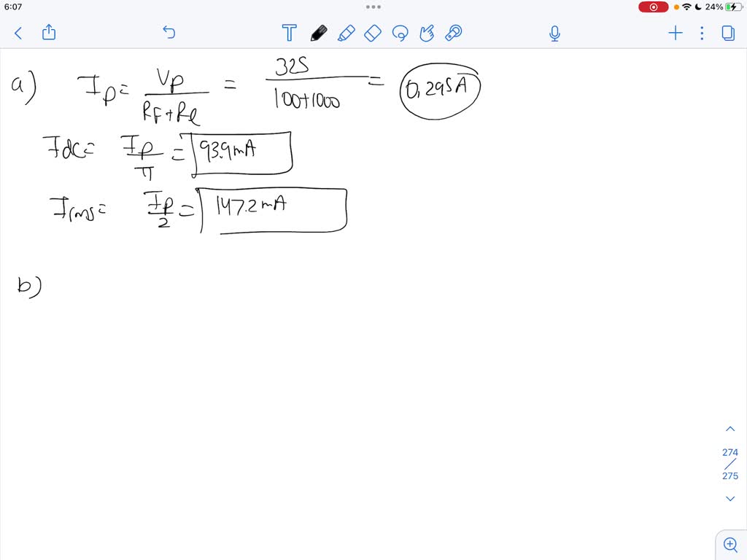Screen dimensions: 747x560
Task: Open the iPad multitasking menu at top center
Action: [x=373, y=7]
